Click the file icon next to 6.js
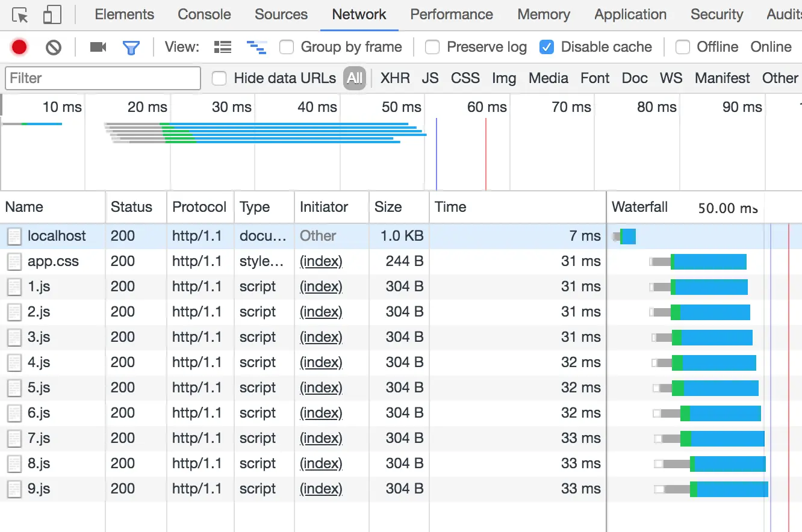 [14, 413]
